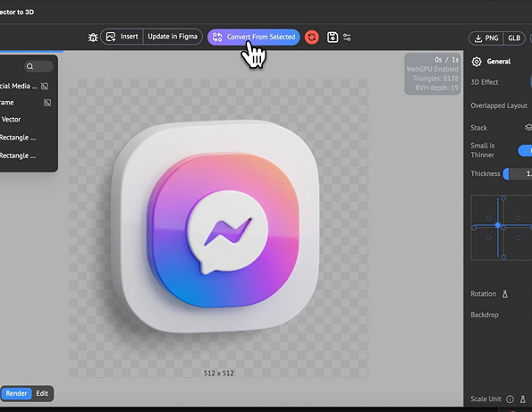The width and height of the screenshot is (532, 412).
Task: Click the Scale Unit flask icon
Action: (x=523, y=399)
